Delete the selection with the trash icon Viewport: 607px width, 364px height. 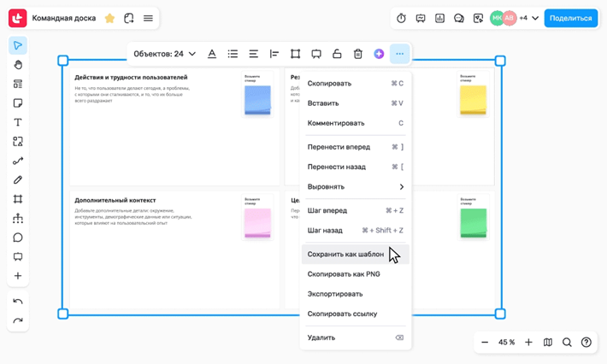pyautogui.click(x=358, y=54)
